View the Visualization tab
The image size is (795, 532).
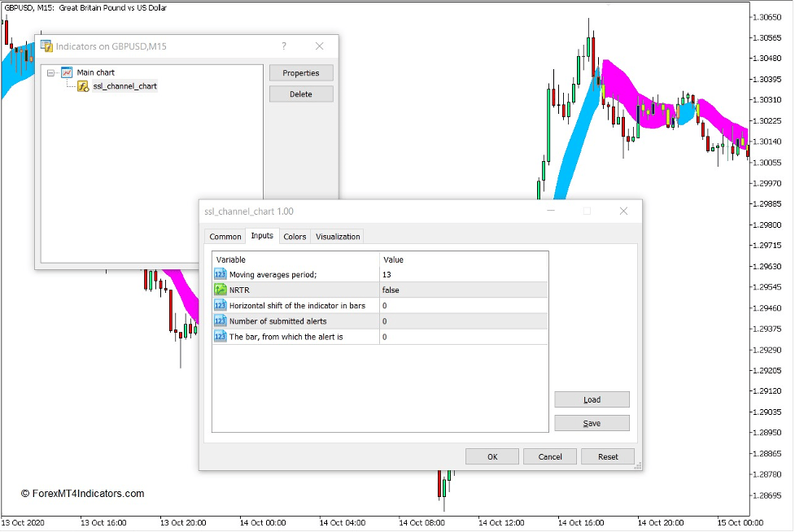click(x=337, y=236)
